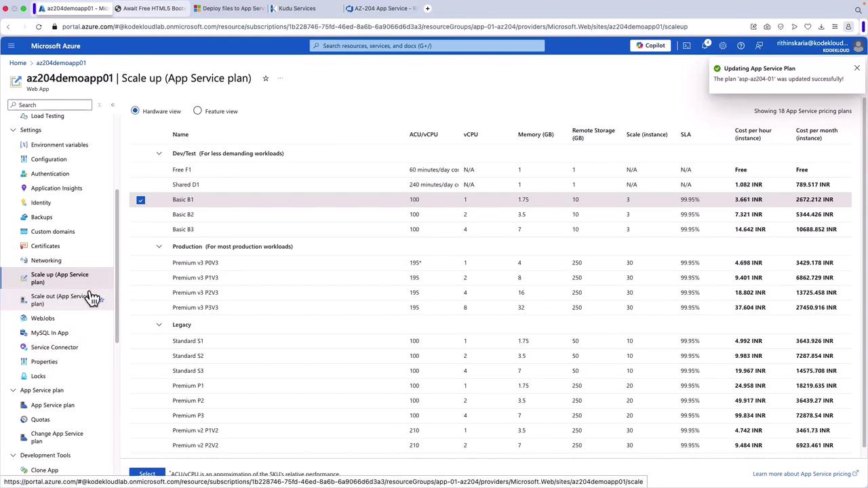Click the resource search box in the header

(x=427, y=45)
